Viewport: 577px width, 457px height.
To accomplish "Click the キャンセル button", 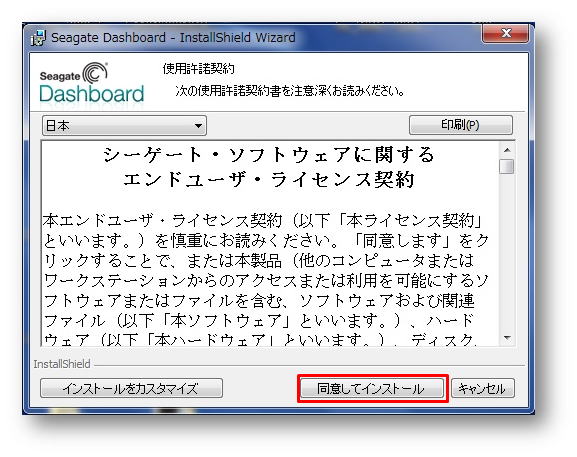I will point(483,388).
